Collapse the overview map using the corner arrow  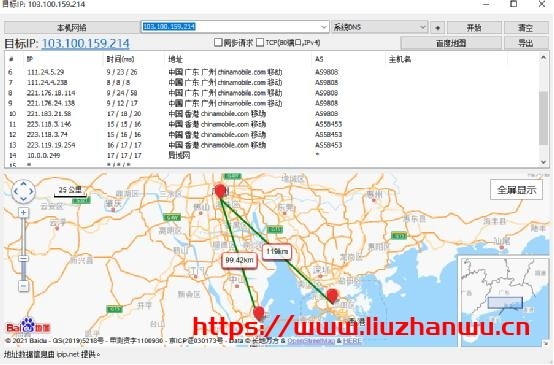(x=546, y=343)
